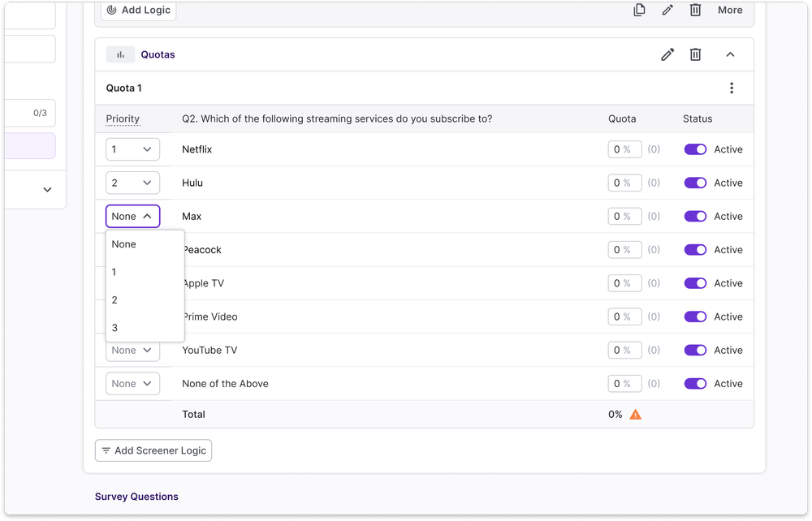Open the Hulu priority dropdown
Viewport: 812px width, 521px height.
(x=132, y=183)
